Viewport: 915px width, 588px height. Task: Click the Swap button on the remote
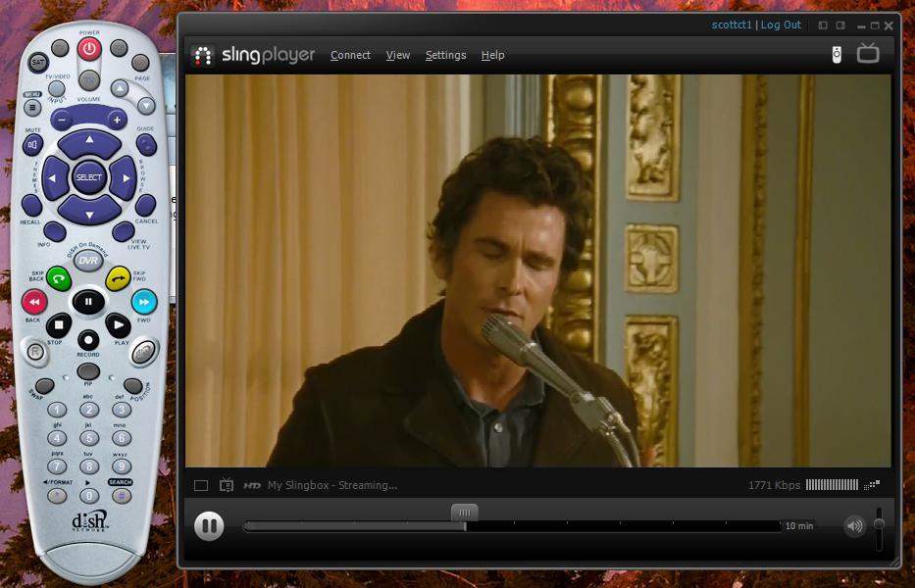[45, 385]
